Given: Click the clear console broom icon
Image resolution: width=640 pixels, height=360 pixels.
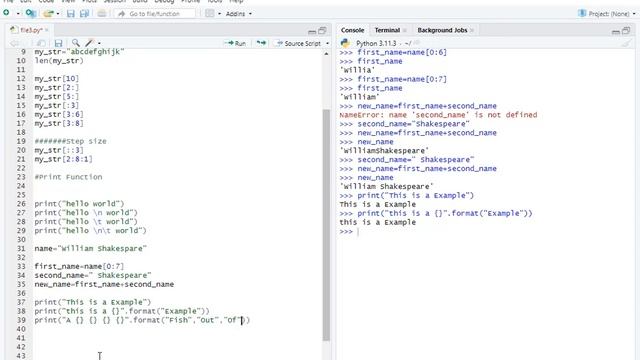Looking at the screenshot, I should [627, 43].
